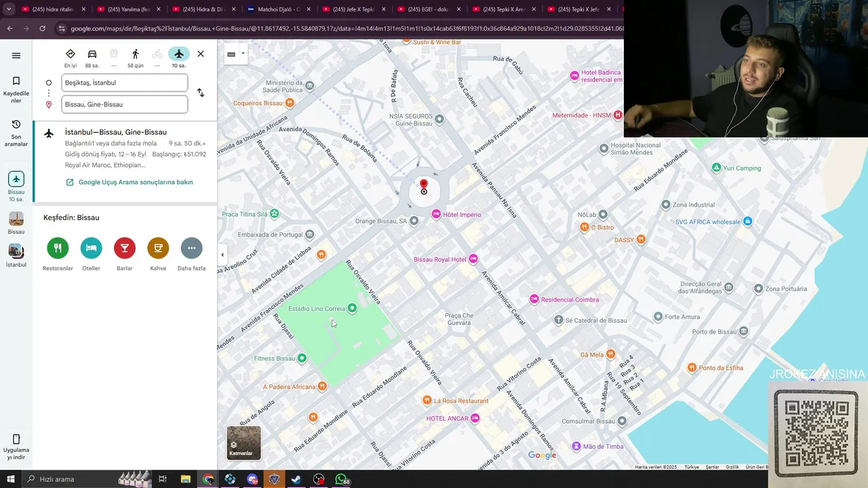Screen dimensions: 868x488
Task: Open the Google Maps hamburger menu
Action: [16, 56]
